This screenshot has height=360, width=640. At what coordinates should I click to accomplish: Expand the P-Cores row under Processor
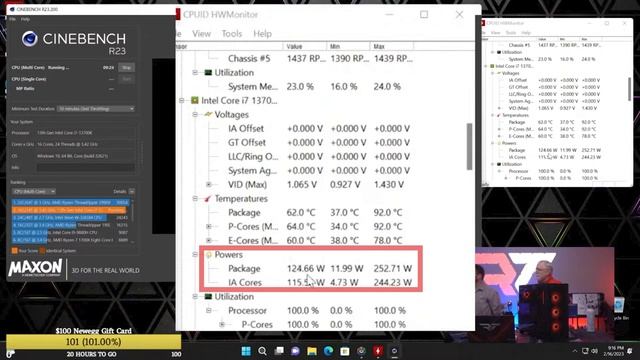pos(222,324)
